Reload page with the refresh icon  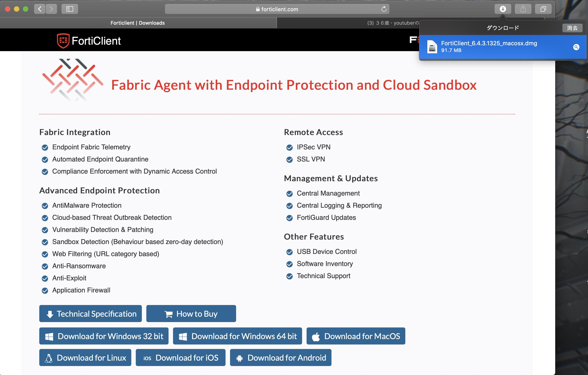[x=384, y=9]
